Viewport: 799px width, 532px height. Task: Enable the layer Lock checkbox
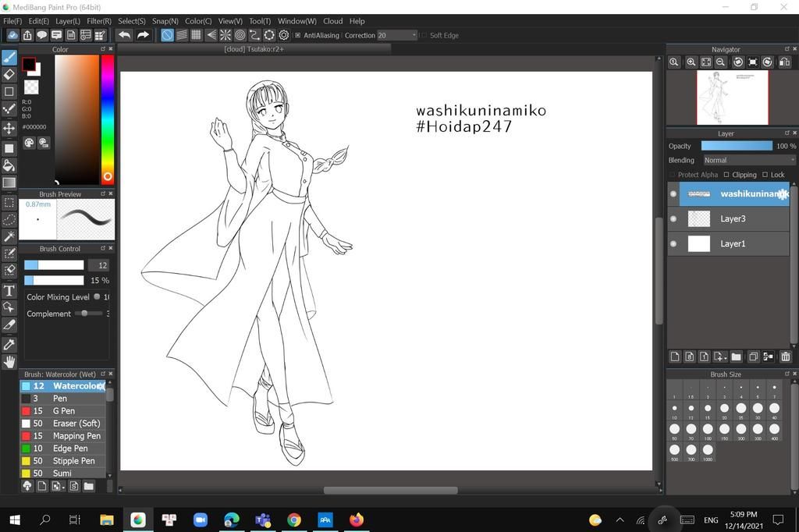click(765, 175)
